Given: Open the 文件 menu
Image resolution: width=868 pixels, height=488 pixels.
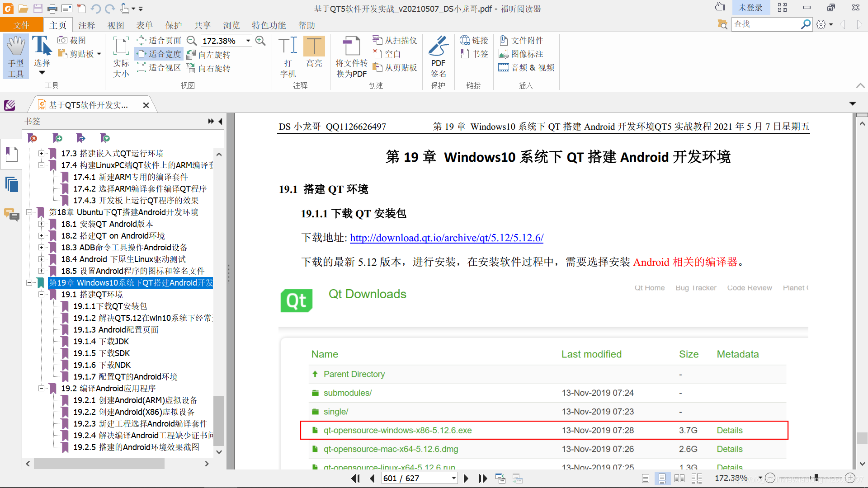Looking at the screenshot, I should coord(21,25).
